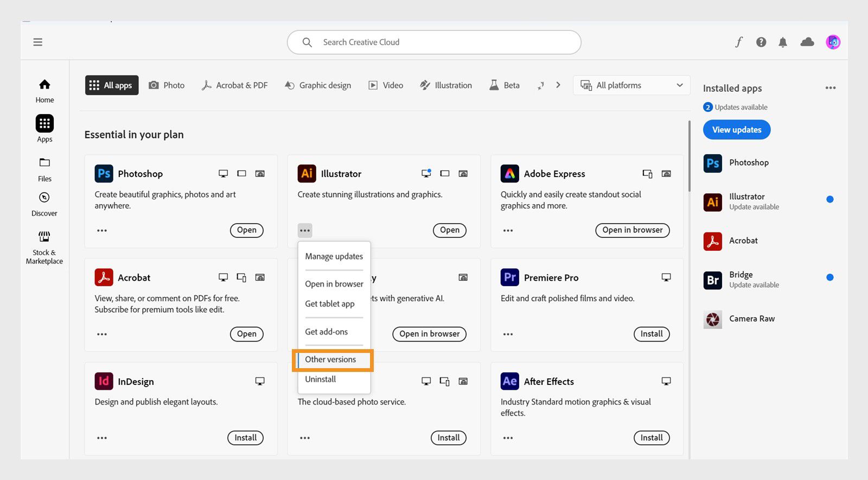Expand the All platforms dropdown
Screen dimensions: 868x480
coord(631,85)
